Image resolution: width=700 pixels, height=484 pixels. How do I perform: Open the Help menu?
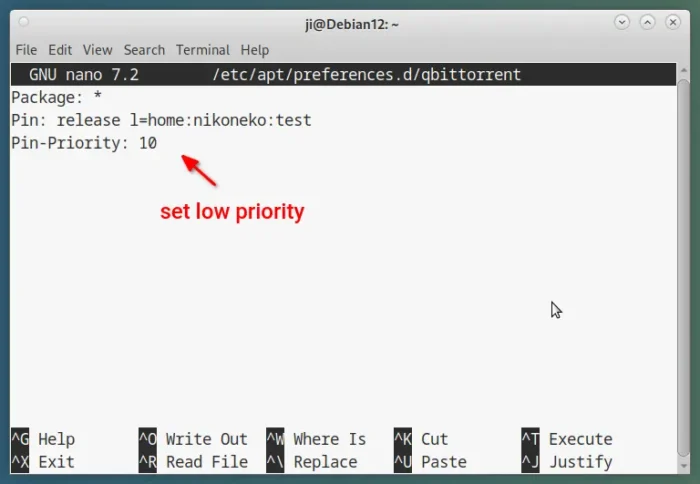pyautogui.click(x=255, y=50)
